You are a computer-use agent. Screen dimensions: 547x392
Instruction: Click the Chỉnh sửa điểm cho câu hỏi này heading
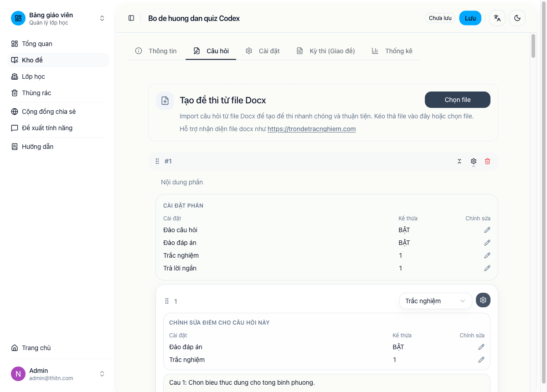219,323
